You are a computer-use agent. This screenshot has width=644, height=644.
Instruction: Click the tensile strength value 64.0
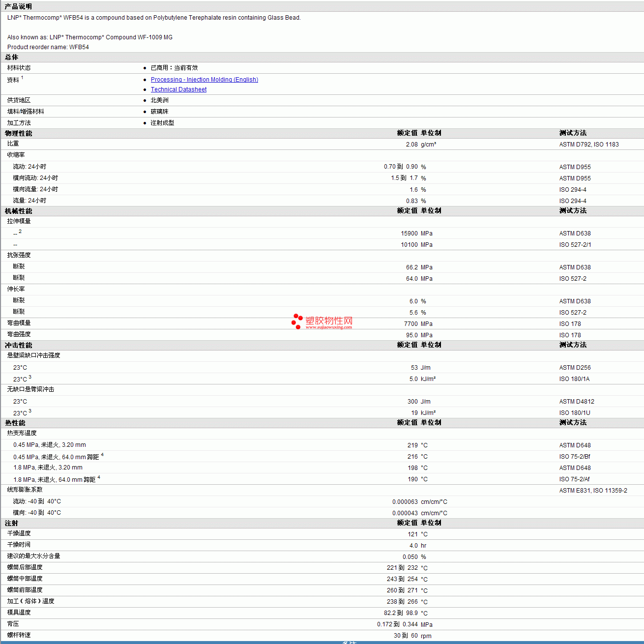411,279
